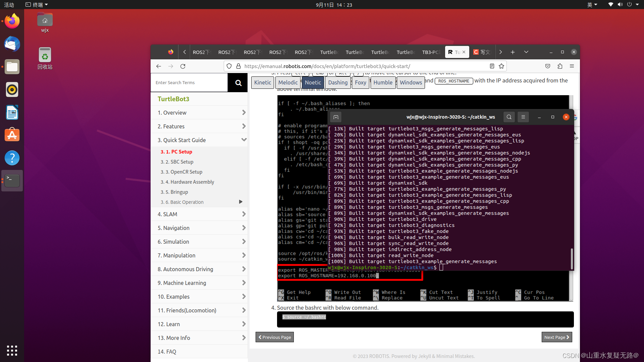
Task: Toggle reader view in the address bar
Action: coord(492,66)
